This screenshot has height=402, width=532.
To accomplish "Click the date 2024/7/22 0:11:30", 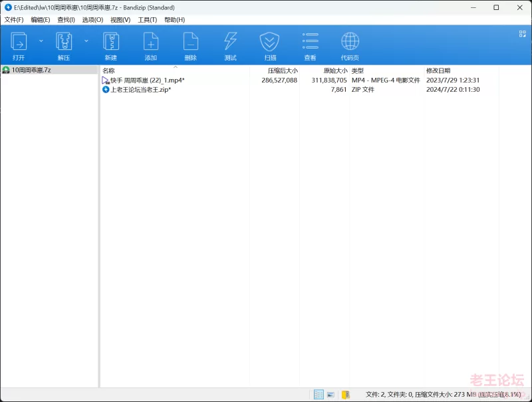I will point(453,90).
